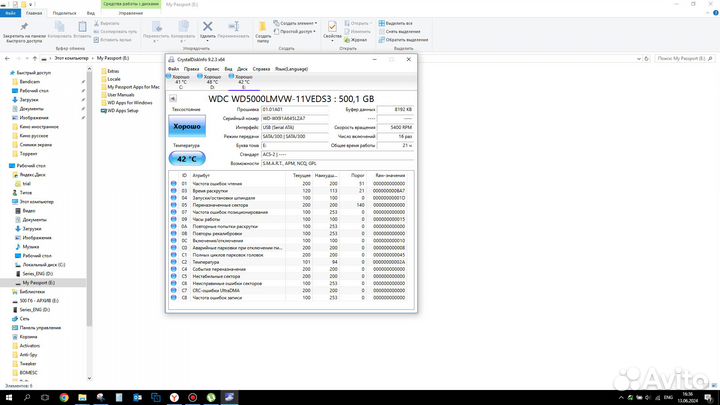
Task: Select Bandicam in Quick access tree
Action: tap(29, 81)
